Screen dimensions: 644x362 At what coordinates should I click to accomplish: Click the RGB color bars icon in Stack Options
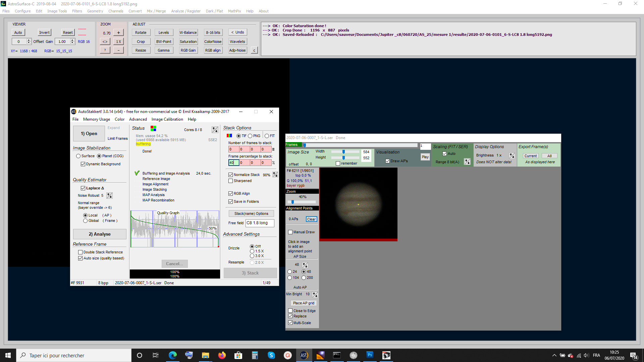(x=229, y=136)
